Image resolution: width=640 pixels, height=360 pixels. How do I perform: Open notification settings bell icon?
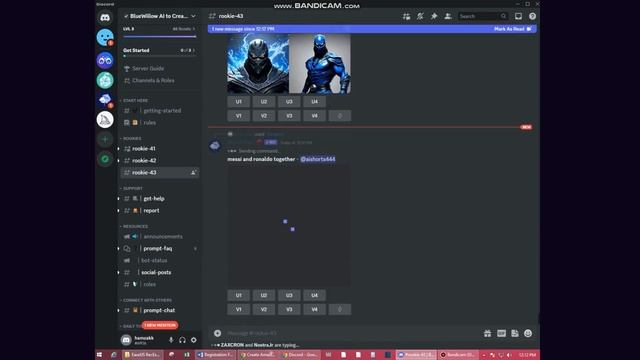(420, 16)
